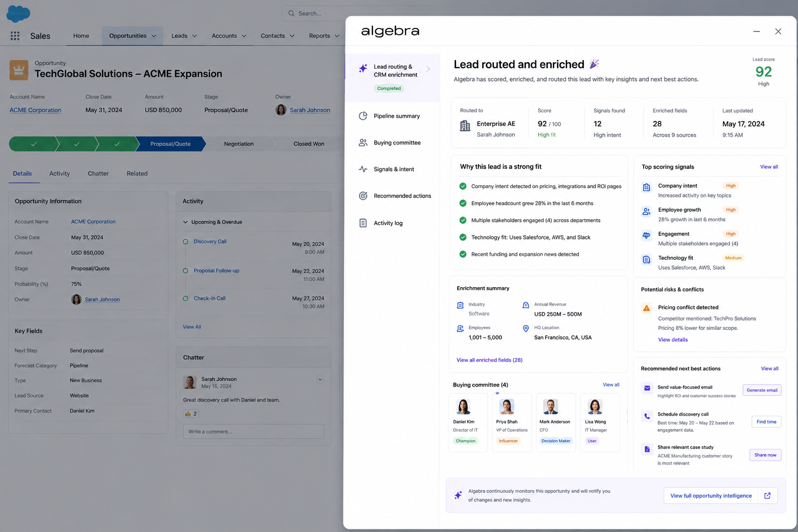Image resolution: width=798 pixels, height=532 pixels.
Task: Open Priya Shah's buying committee card
Action: point(512,422)
